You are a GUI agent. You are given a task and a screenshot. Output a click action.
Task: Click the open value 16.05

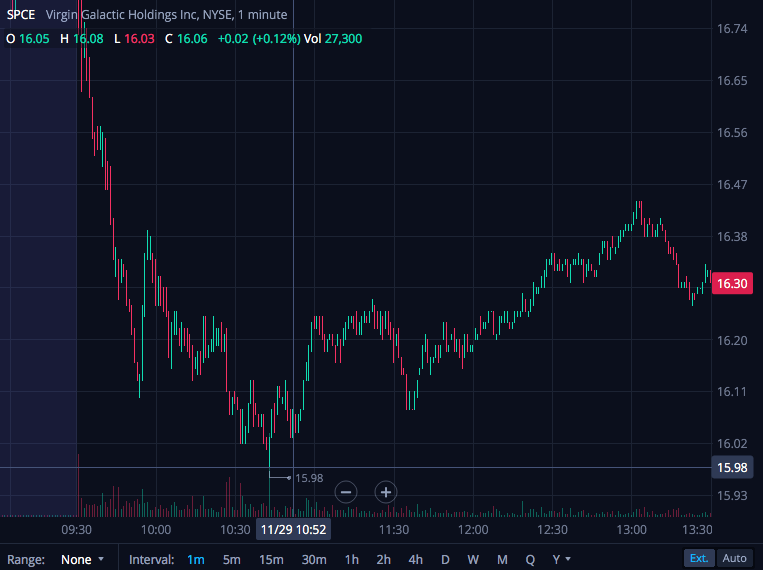pyautogui.click(x=34, y=38)
